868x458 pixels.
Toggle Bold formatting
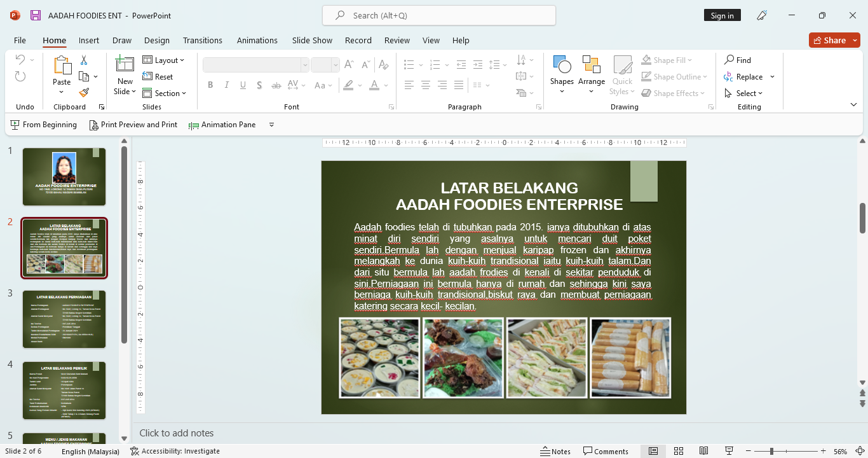[210, 85]
